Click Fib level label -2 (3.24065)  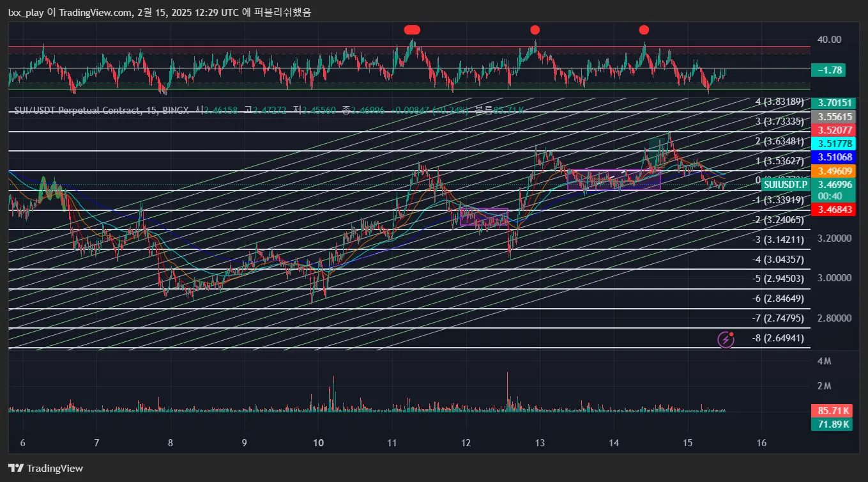[778, 220]
